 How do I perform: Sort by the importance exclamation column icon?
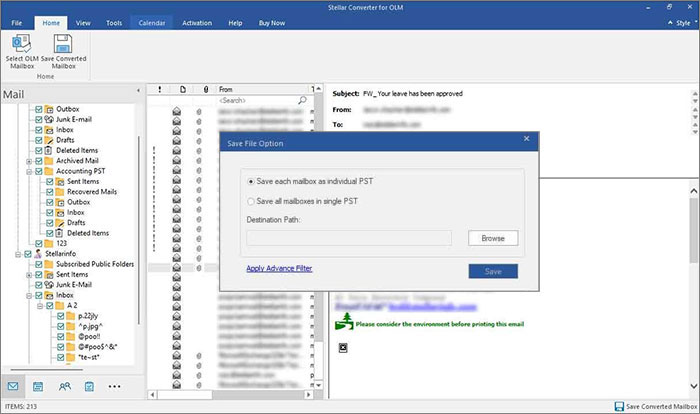(159, 89)
